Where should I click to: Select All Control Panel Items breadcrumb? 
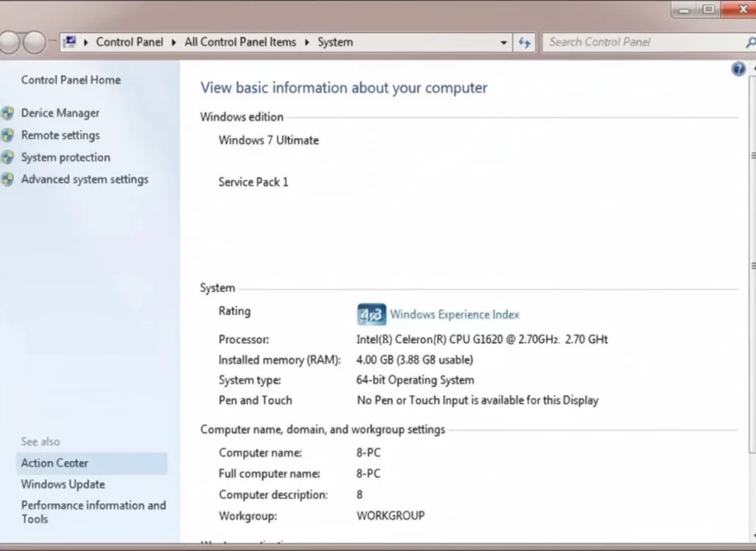pos(240,43)
